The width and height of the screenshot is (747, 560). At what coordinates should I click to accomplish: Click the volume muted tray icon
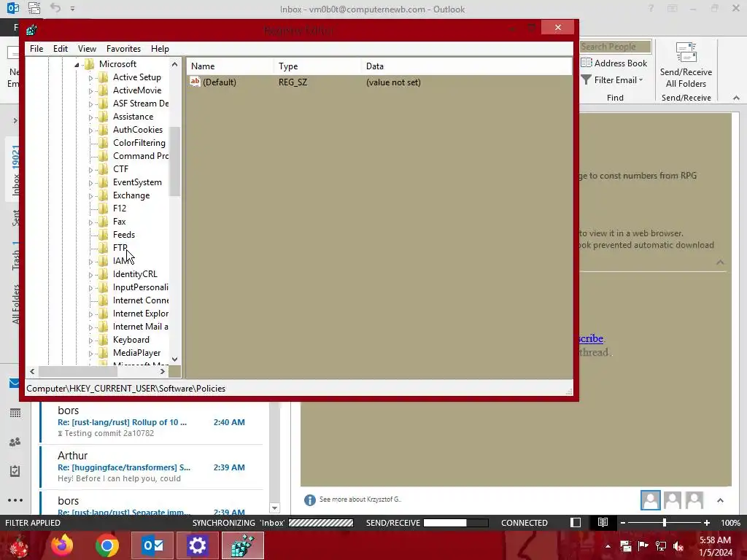678,546
